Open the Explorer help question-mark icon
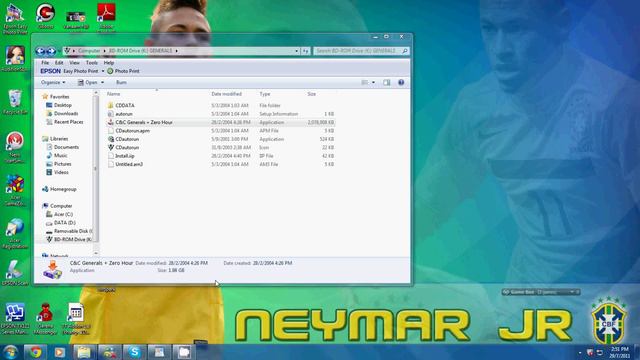Viewport: 640px width, 360px height. pos(401,82)
